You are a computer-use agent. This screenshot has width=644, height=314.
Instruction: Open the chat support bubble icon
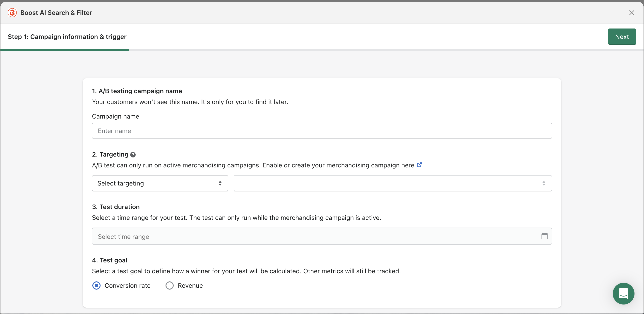coord(623,293)
